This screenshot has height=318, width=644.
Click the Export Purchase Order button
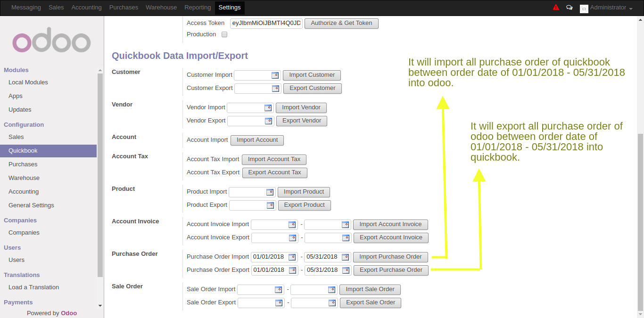click(391, 270)
